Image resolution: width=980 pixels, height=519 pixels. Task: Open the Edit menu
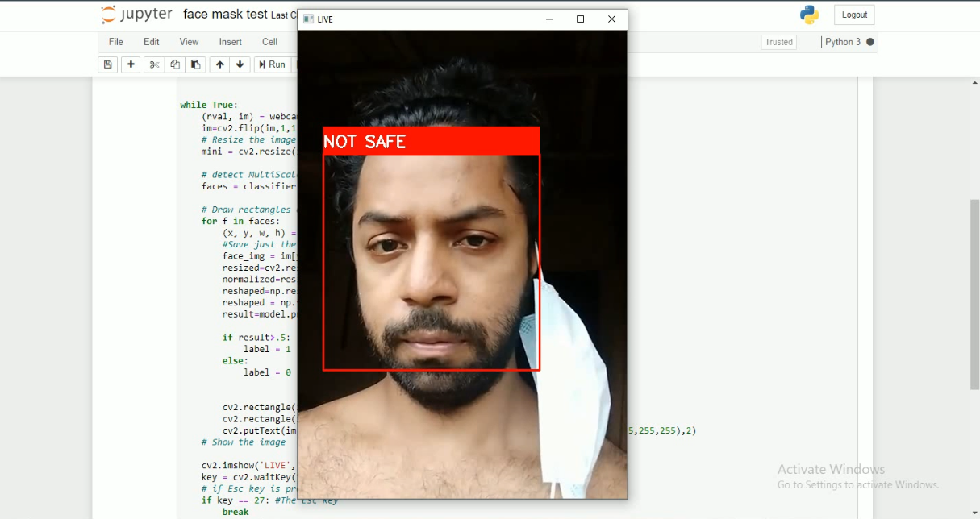click(151, 41)
